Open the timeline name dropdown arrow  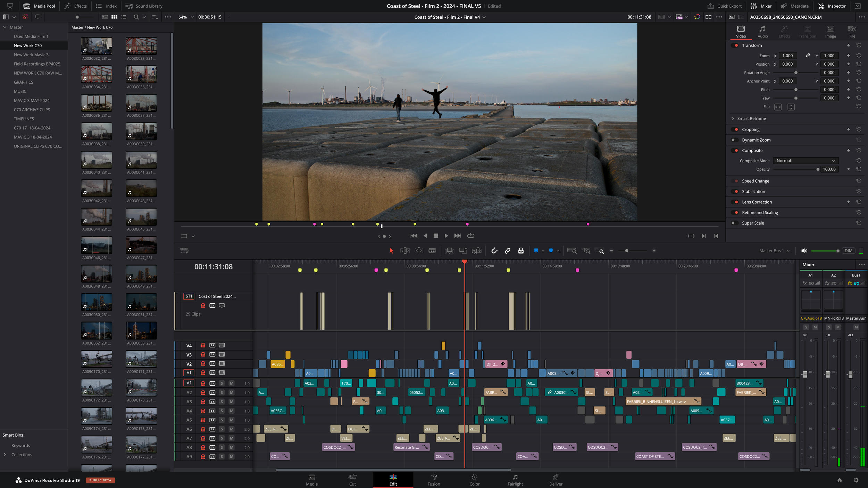(x=484, y=17)
